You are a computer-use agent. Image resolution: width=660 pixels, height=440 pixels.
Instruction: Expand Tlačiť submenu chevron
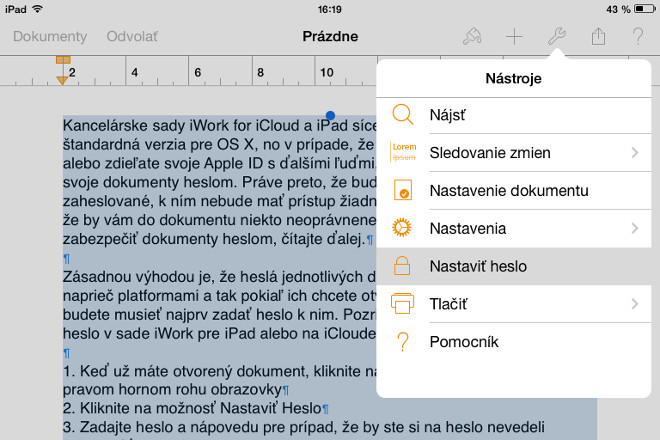[635, 304]
